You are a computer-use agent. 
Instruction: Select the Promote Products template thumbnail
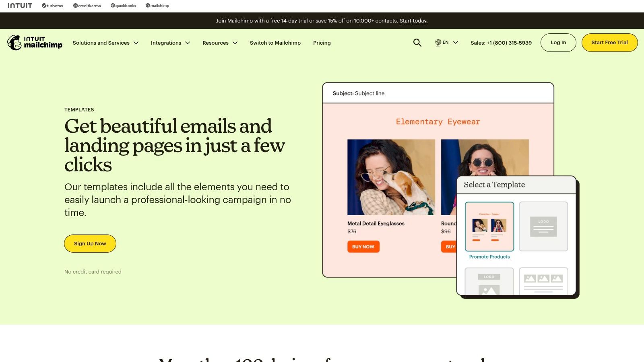click(x=489, y=226)
